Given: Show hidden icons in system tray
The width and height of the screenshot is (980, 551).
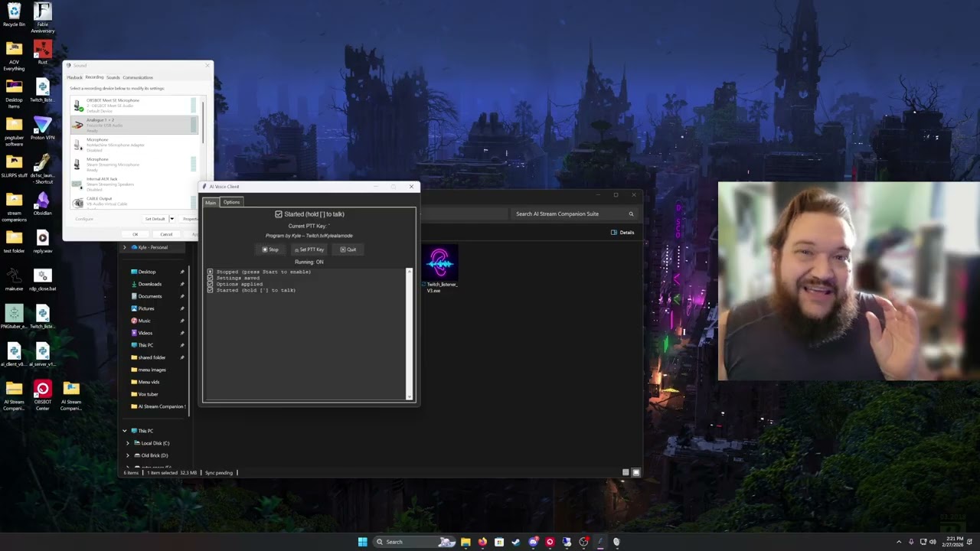Looking at the screenshot, I should point(899,542).
